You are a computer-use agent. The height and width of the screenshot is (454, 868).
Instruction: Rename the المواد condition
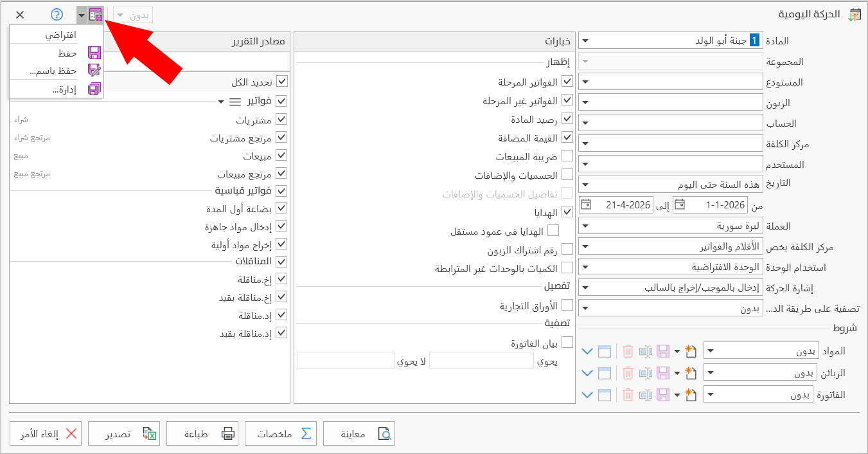point(646,351)
